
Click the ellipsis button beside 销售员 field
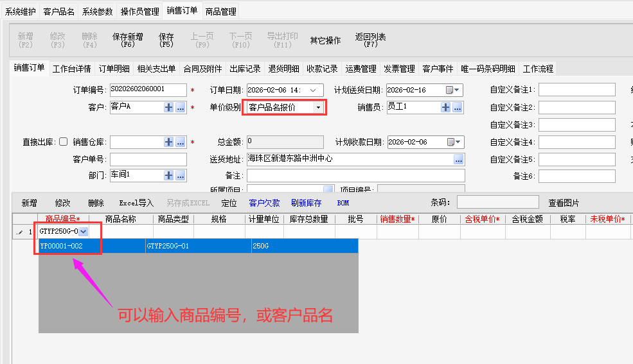pos(458,107)
